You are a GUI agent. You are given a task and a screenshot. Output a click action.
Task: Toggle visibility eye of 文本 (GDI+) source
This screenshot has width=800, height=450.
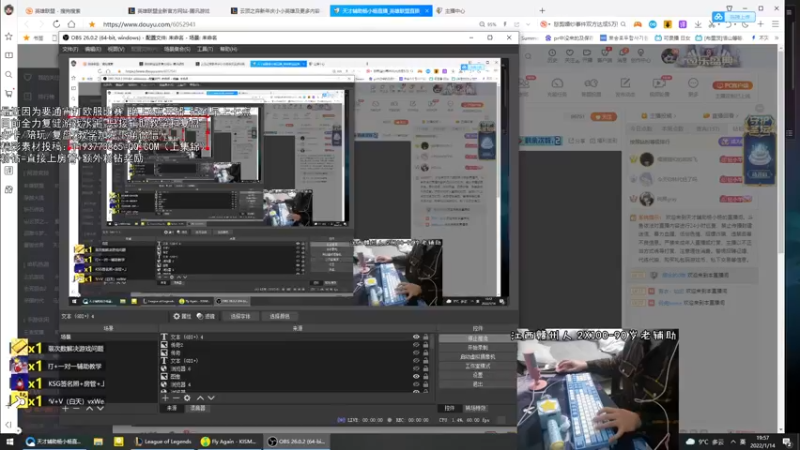pos(416,361)
